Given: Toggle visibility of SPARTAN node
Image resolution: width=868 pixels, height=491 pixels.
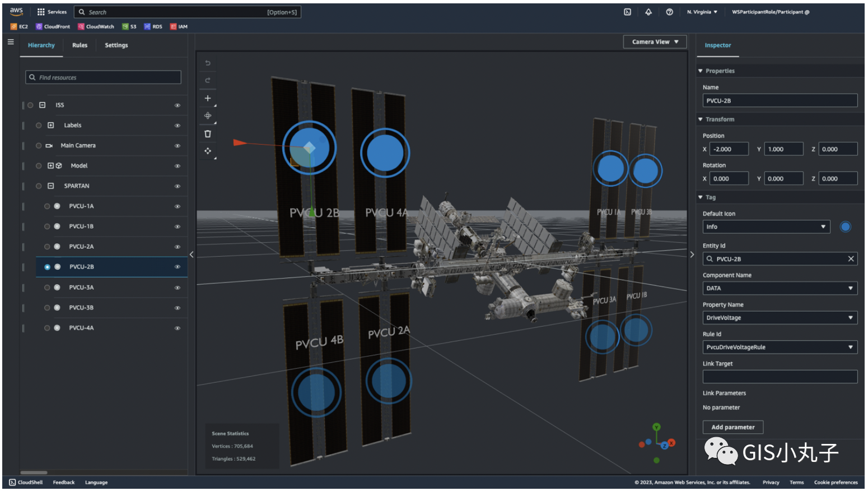Looking at the screenshot, I should click(x=178, y=186).
